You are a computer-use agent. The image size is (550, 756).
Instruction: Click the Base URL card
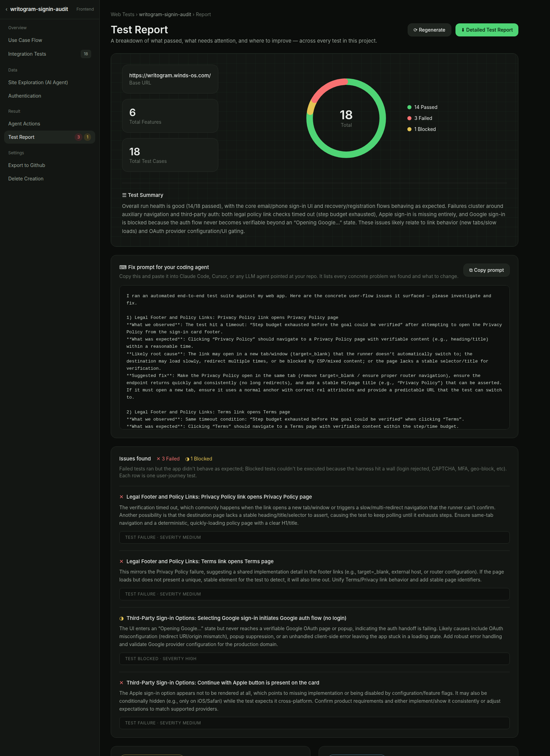pyautogui.click(x=170, y=79)
